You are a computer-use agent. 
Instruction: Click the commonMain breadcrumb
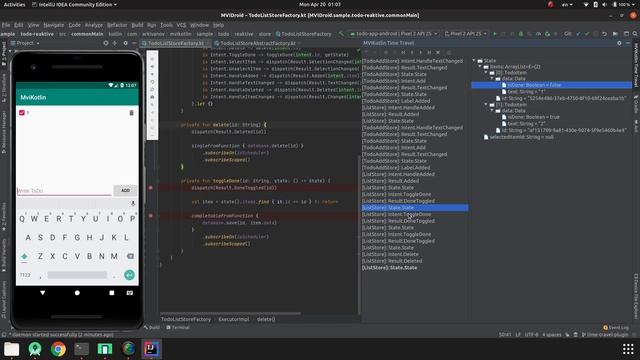click(x=87, y=34)
